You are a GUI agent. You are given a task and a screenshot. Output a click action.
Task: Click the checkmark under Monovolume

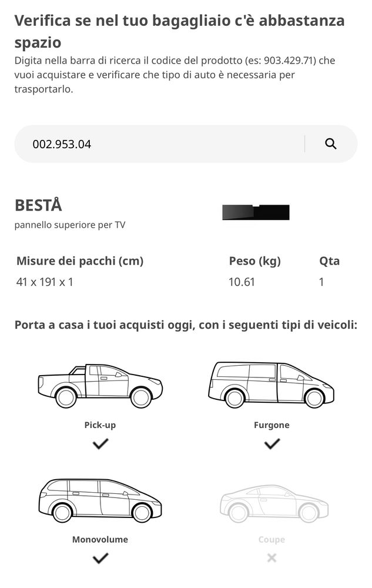point(100,558)
